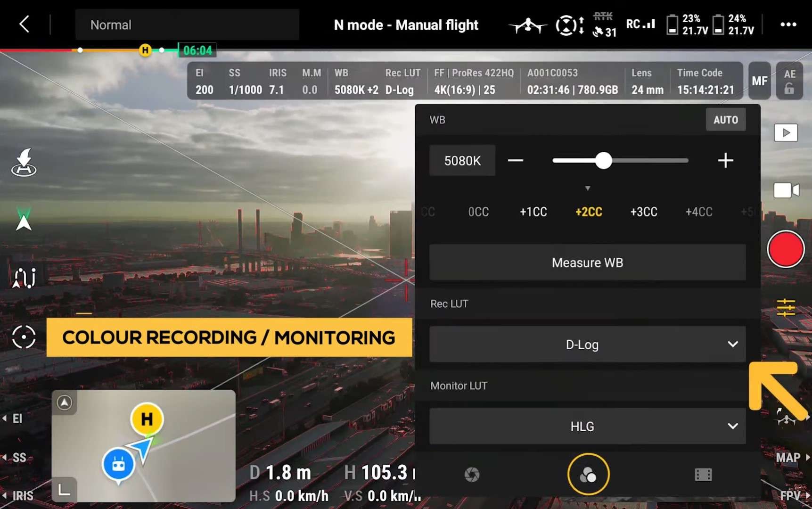The width and height of the screenshot is (812, 509).
Task: Click the spot metering focus icon
Action: coord(24,337)
